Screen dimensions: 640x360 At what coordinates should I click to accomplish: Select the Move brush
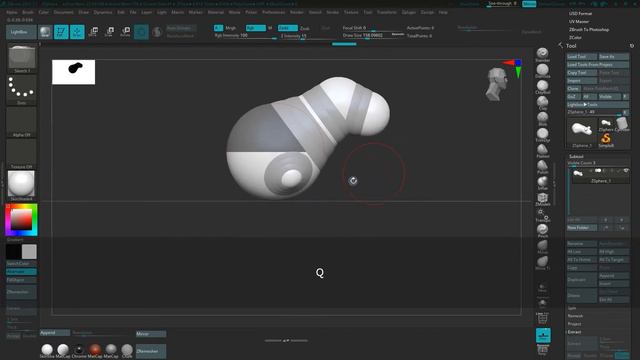tap(542, 246)
